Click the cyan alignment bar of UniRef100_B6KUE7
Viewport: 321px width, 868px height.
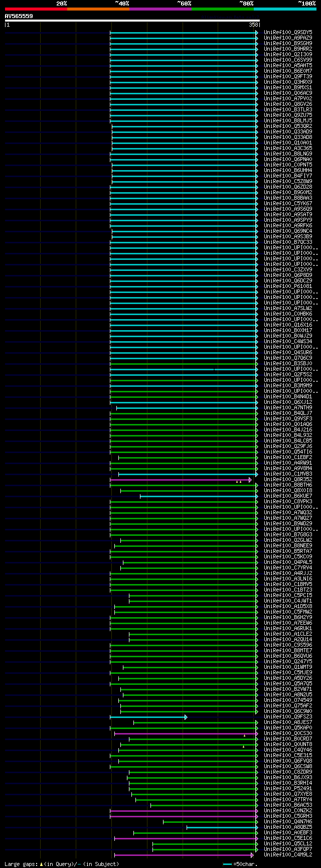[199, 496]
